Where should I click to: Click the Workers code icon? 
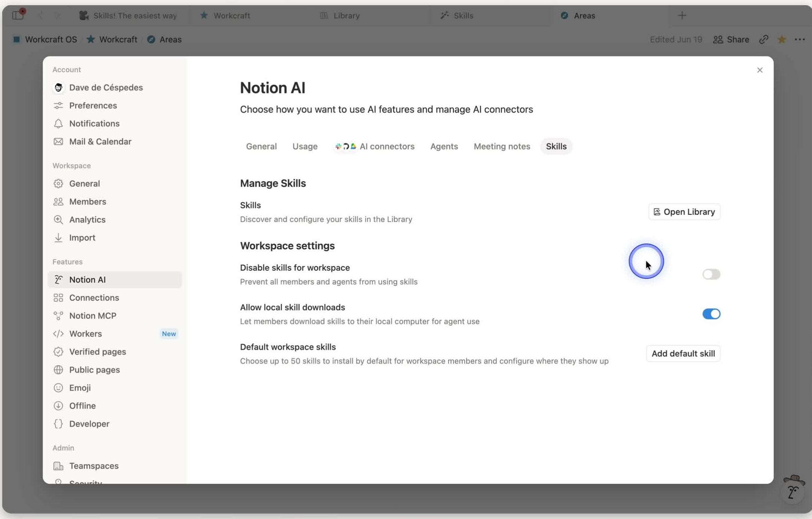click(58, 334)
